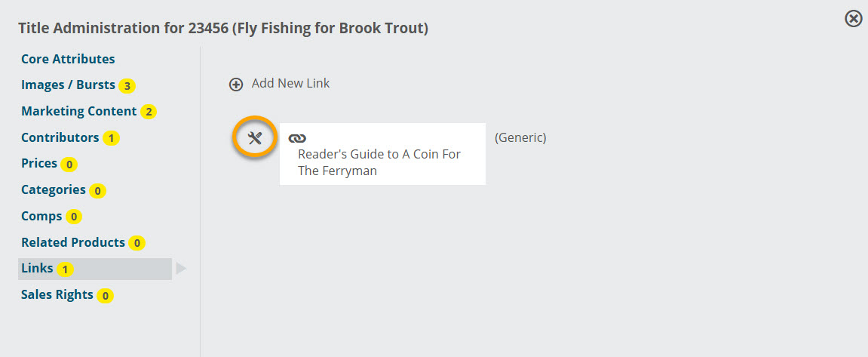Click the plus icon beside Add New Link
Image resolution: width=868 pixels, height=357 pixels.
pyautogui.click(x=236, y=85)
